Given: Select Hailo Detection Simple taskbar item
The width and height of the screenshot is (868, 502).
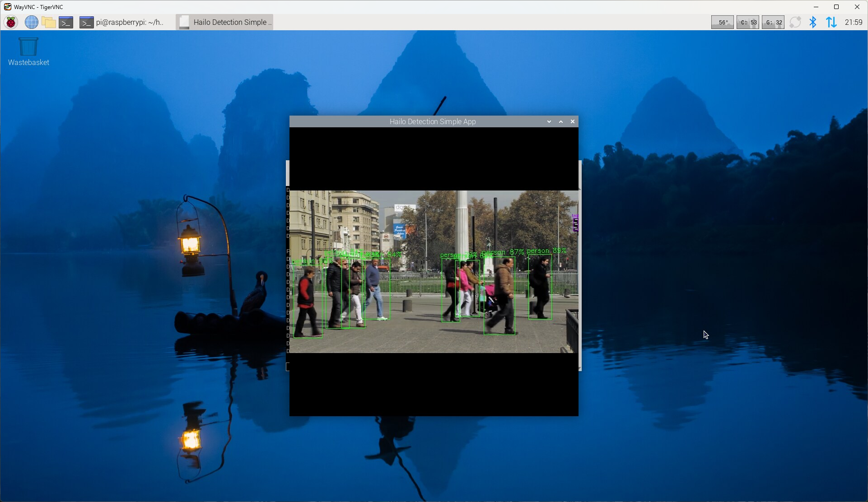Looking at the screenshot, I should pyautogui.click(x=225, y=22).
